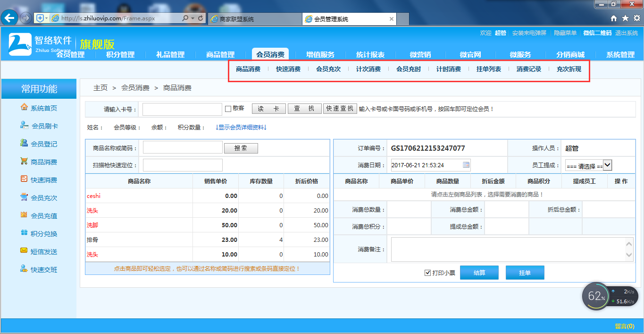
Task: Click the 安装来电弹屏 link
Action: (529, 33)
